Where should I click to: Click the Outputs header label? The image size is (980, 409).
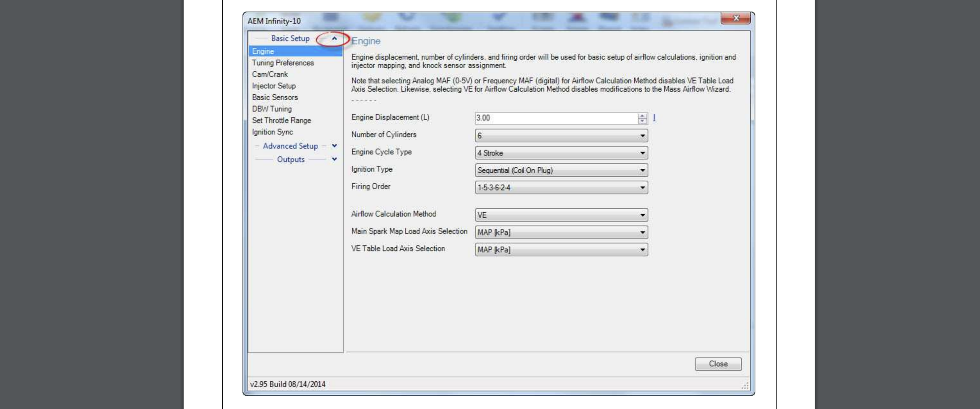pyautogui.click(x=290, y=159)
